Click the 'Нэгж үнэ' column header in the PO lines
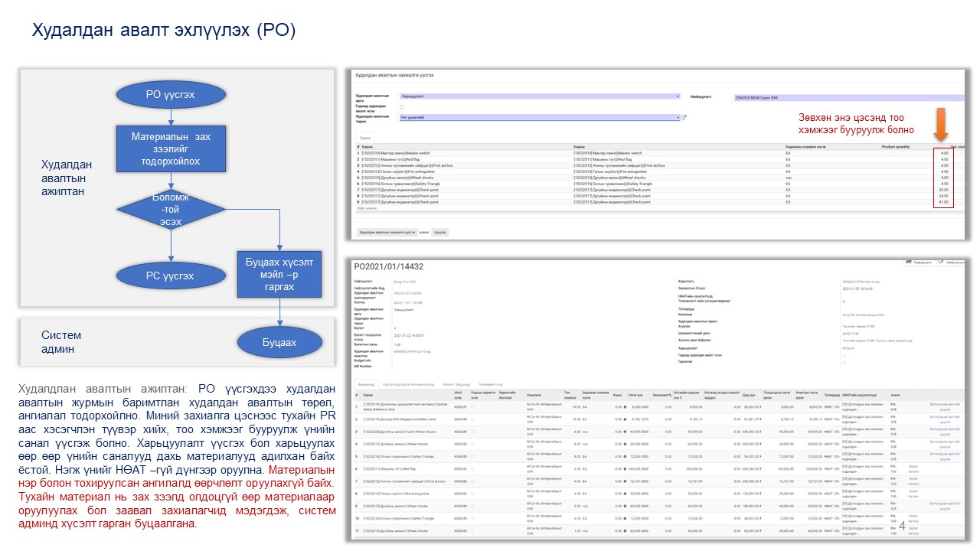Viewport: 980px width, 551px height. [x=635, y=393]
